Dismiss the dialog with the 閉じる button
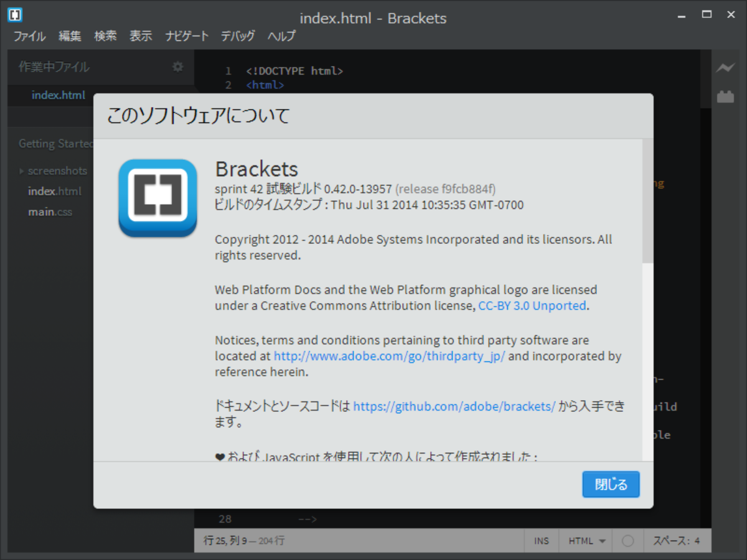This screenshot has width=747, height=560. click(x=611, y=484)
